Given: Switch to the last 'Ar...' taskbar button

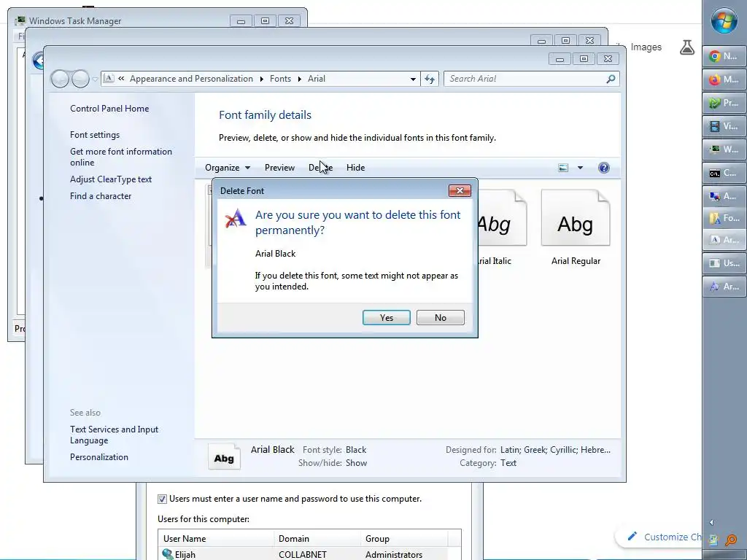Looking at the screenshot, I should (724, 287).
